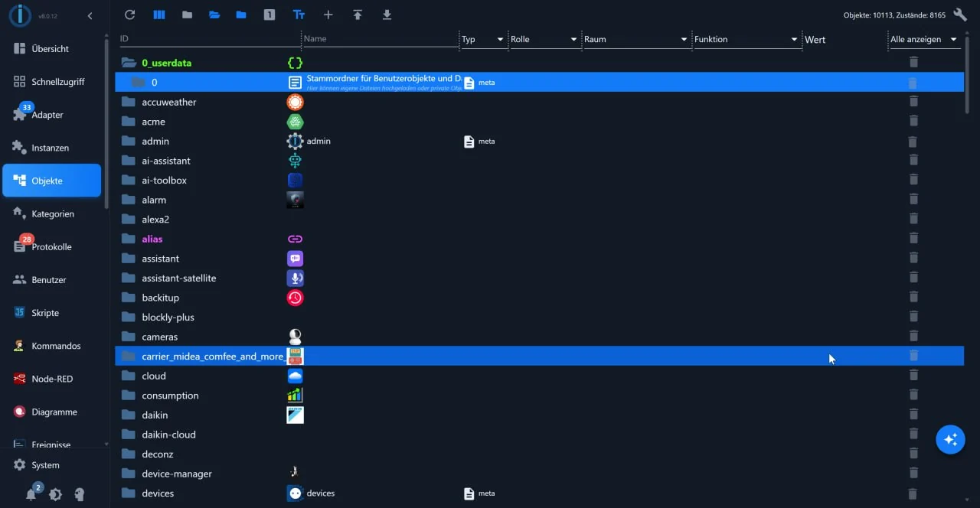Image resolution: width=980 pixels, height=508 pixels.
Task: Refresh the objects tree
Action: coord(129,15)
